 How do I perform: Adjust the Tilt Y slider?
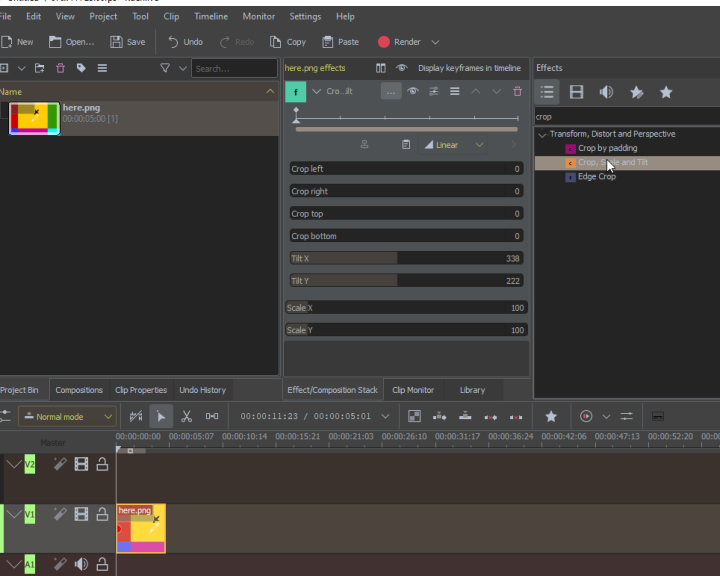coord(406,281)
